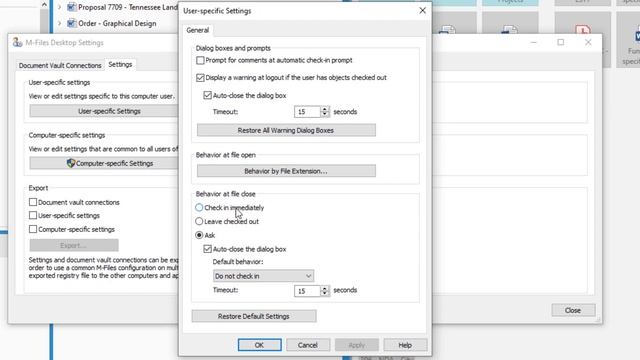The image size is (640, 360).
Task: Expand the Order - Graphical Design item
Action: point(59,24)
